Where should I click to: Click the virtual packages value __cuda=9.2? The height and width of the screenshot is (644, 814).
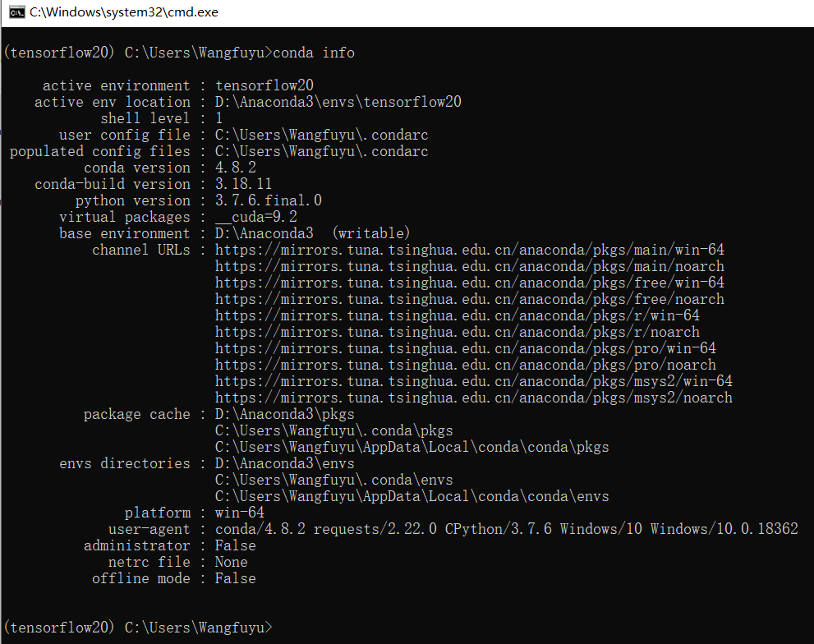(256, 217)
